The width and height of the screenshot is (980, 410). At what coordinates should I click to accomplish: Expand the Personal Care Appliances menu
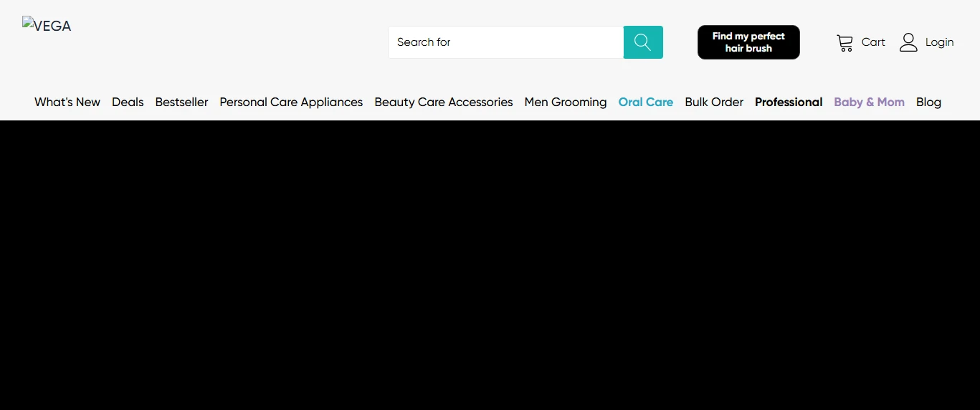(291, 102)
